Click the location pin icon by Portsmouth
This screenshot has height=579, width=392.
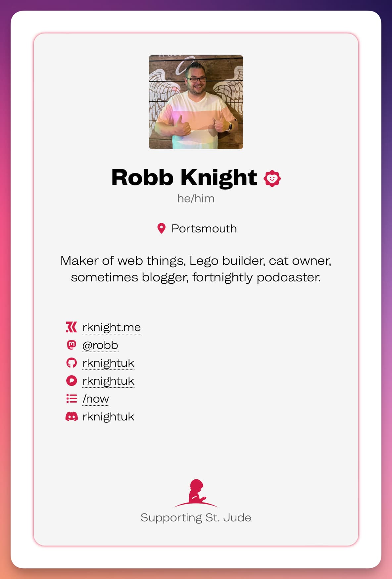pyautogui.click(x=161, y=228)
